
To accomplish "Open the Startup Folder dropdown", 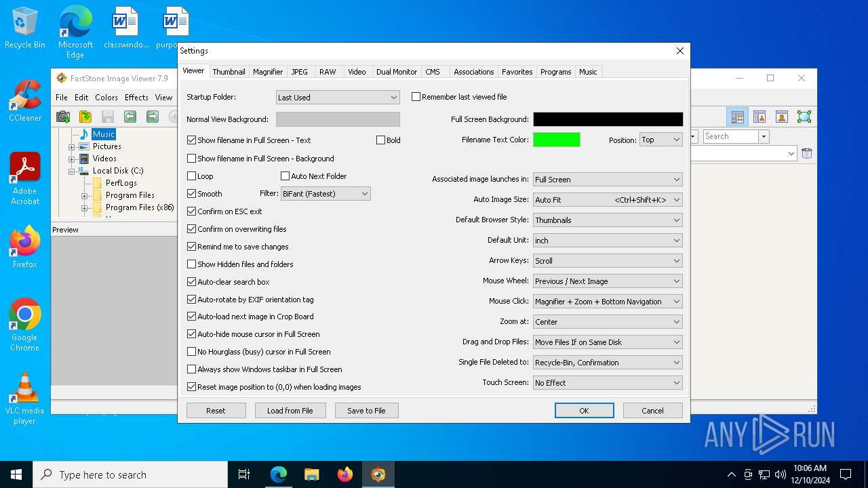I will click(x=338, y=98).
